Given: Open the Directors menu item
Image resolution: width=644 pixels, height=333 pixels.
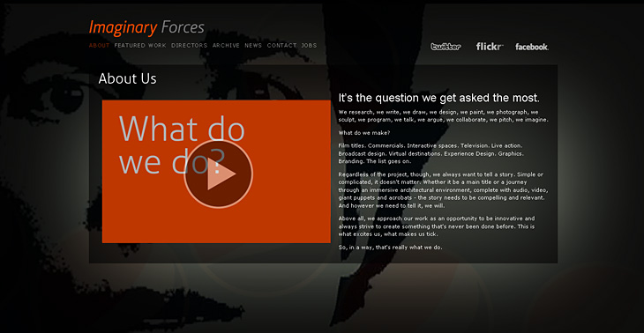Looking at the screenshot, I should [x=190, y=46].
